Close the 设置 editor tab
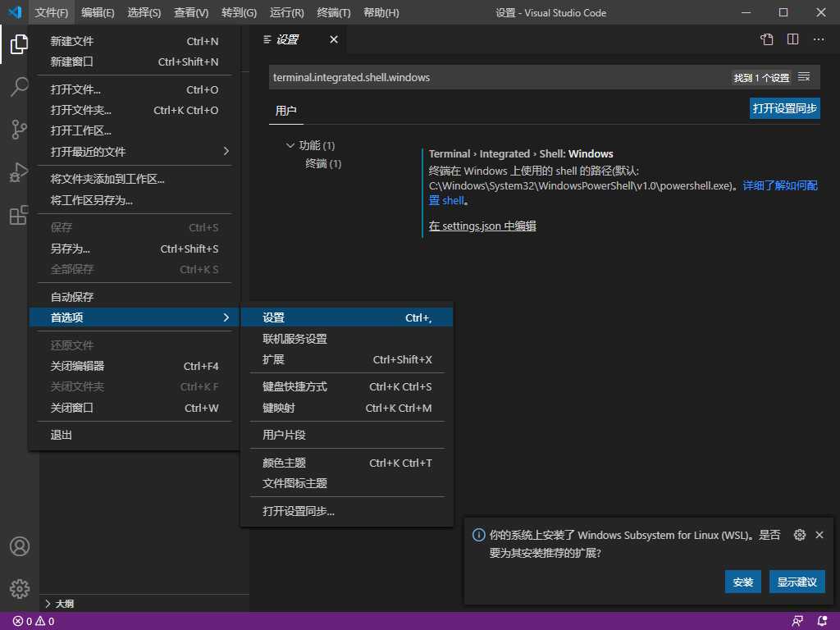 point(334,39)
